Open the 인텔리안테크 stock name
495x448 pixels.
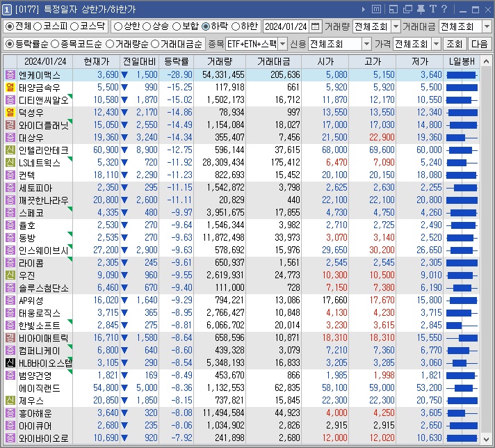point(44,150)
